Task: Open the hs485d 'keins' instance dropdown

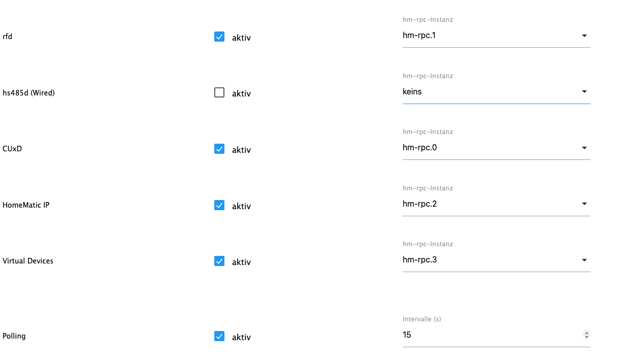Action: coord(496,92)
